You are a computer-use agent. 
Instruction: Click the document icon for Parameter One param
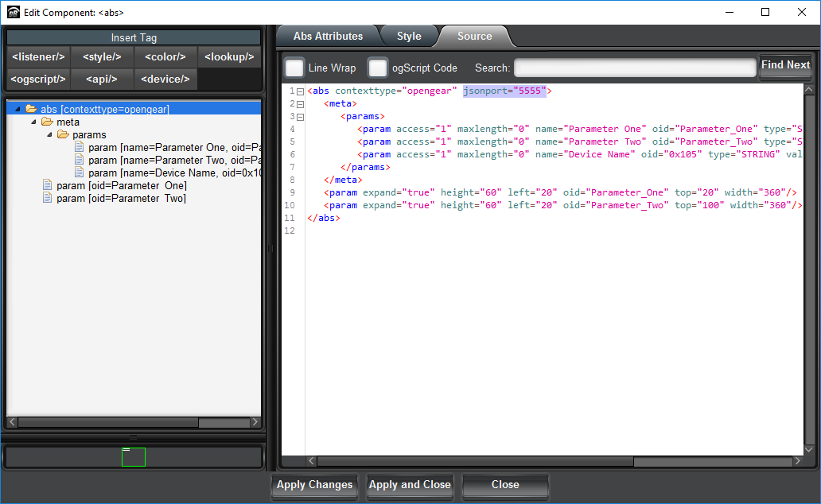(x=79, y=147)
